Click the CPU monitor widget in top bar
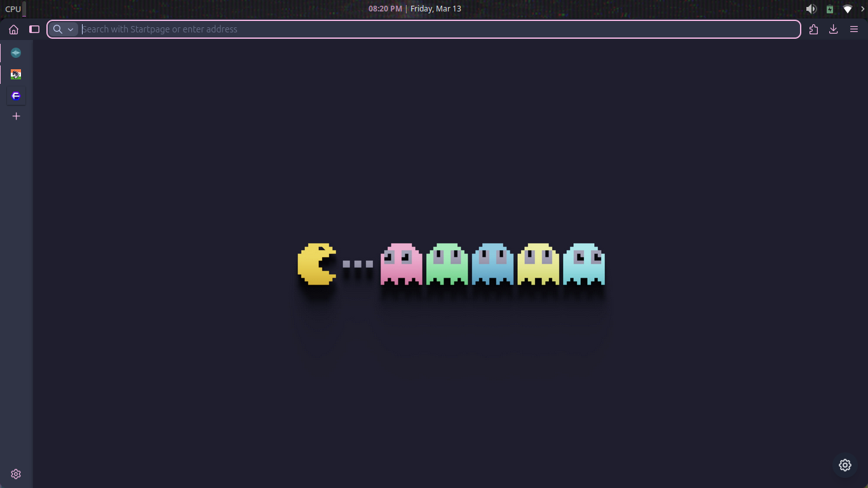This screenshot has height=488, width=868. 15,9
